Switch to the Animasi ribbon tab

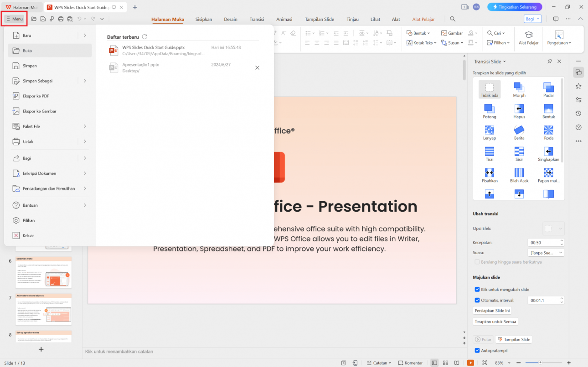(x=284, y=20)
